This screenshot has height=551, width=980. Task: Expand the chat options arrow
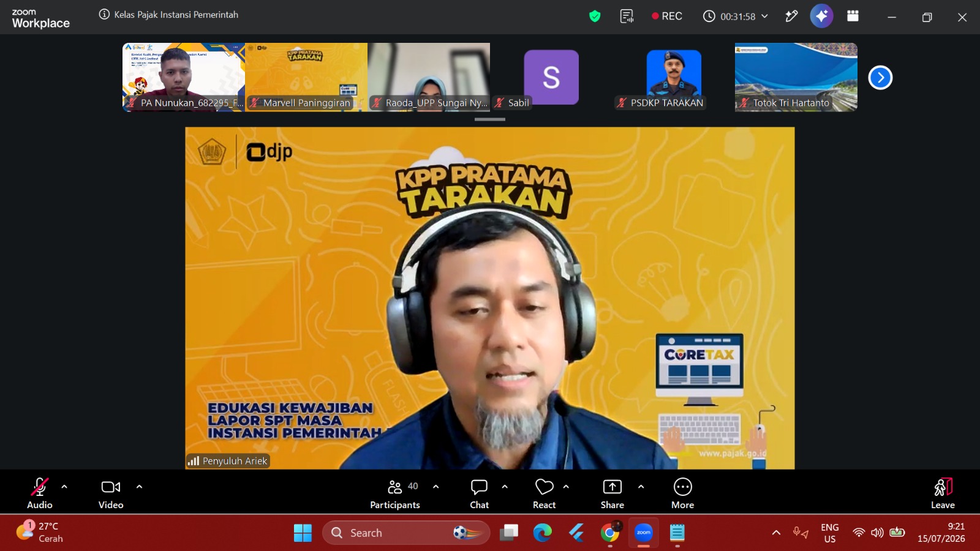pos(505,487)
